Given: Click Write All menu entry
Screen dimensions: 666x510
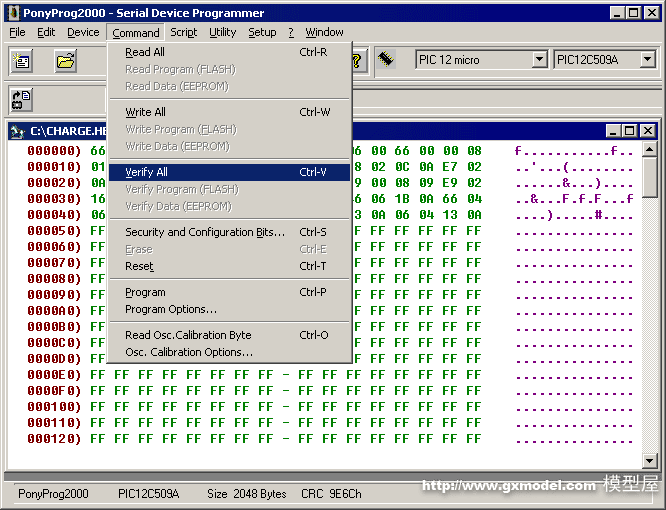Looking at the screenshot, I should click(x=146, y=112).
